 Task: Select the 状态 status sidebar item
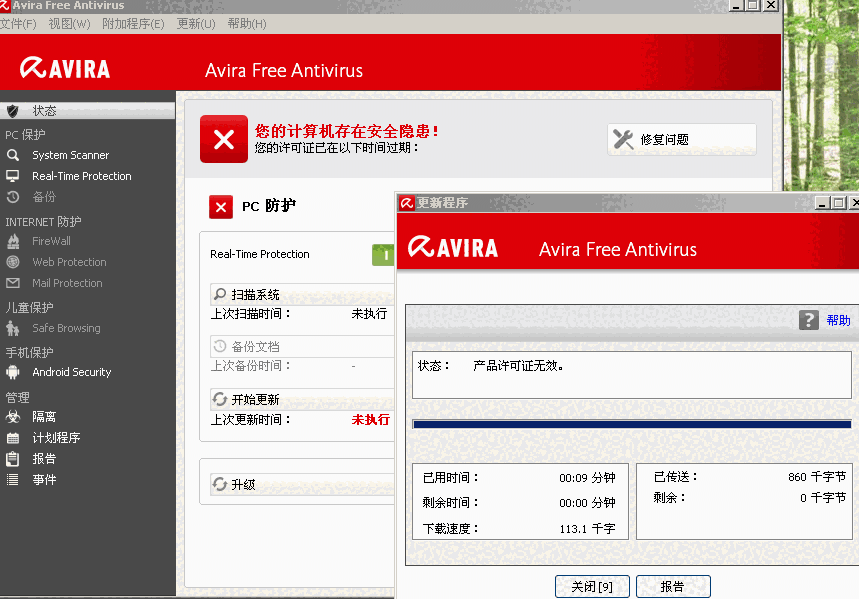tap(88, 111)
